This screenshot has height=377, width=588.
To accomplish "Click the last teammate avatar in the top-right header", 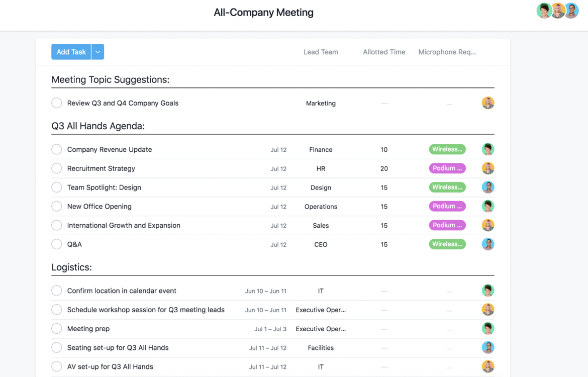I will pyautogui.click(x=571, y=11).
